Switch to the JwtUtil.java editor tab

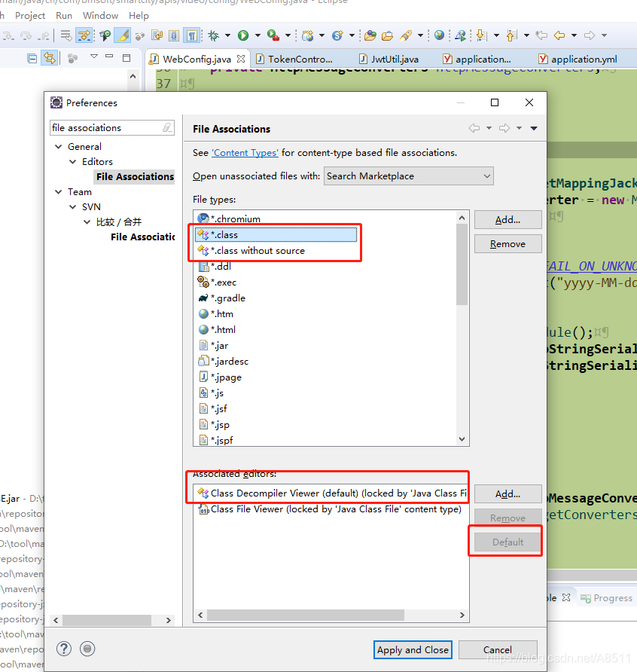pyautogui.click(x=389, y=60)
